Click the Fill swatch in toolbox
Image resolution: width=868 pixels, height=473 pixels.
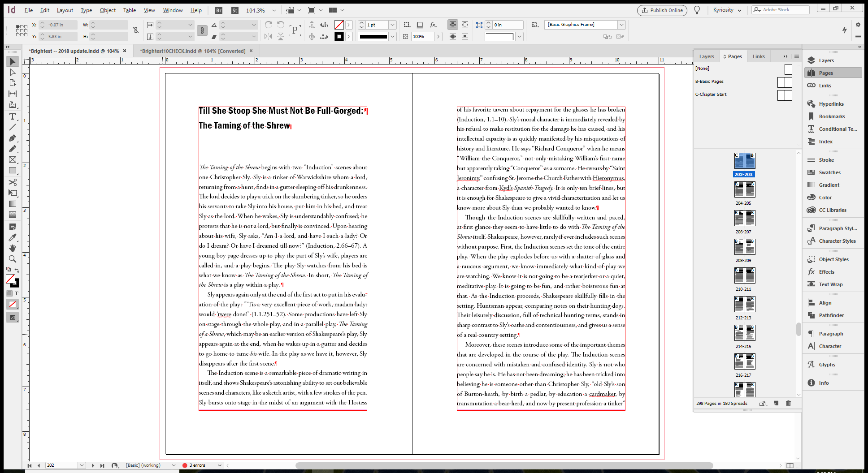tap(10, 279)
